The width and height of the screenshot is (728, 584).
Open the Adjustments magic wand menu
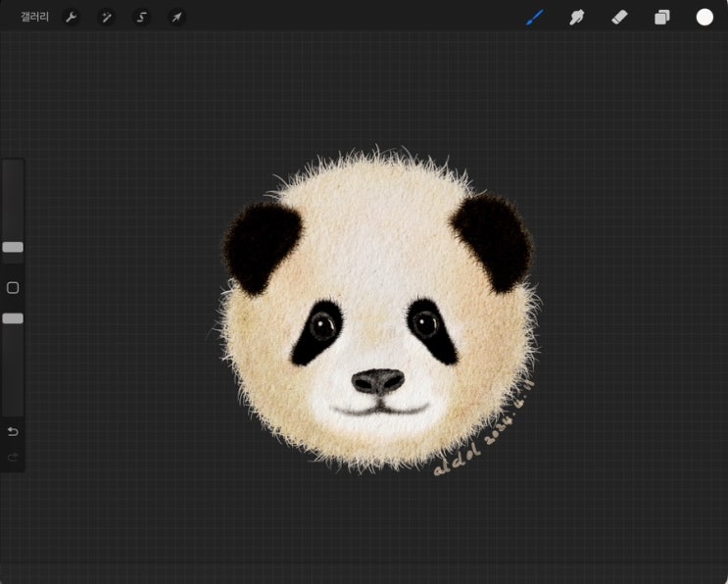click(x=106, y=17)
